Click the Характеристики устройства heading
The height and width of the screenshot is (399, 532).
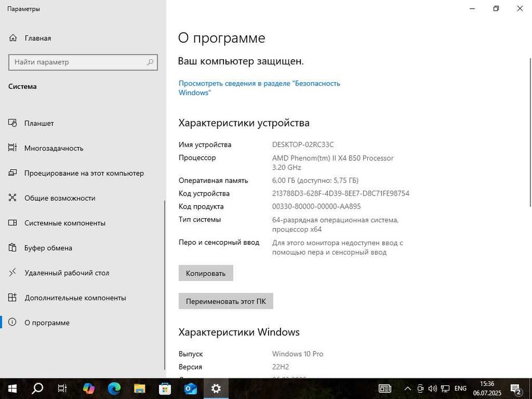coord(244,123)
